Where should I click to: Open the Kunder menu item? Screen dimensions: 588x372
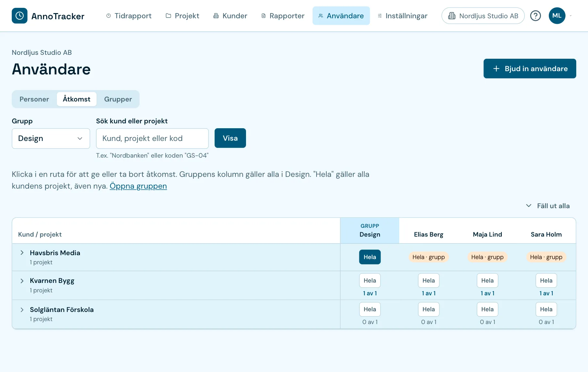tap(230, 16)
